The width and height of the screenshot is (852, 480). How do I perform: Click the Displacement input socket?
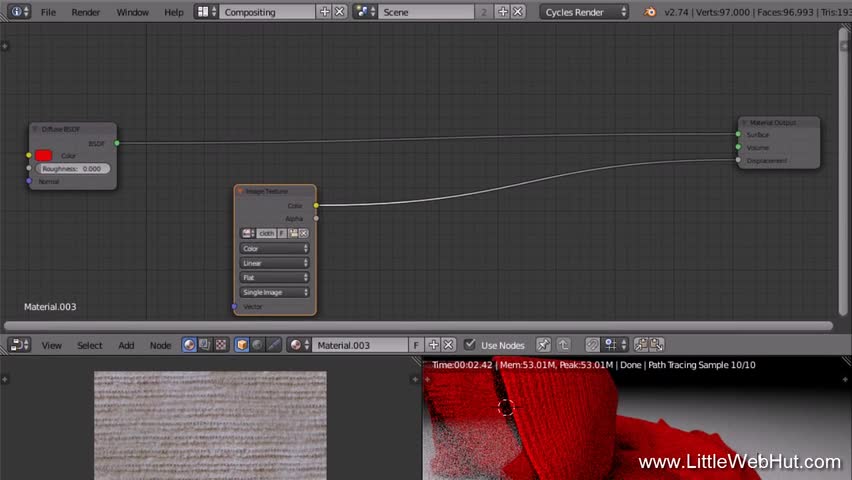coord(738,160)
